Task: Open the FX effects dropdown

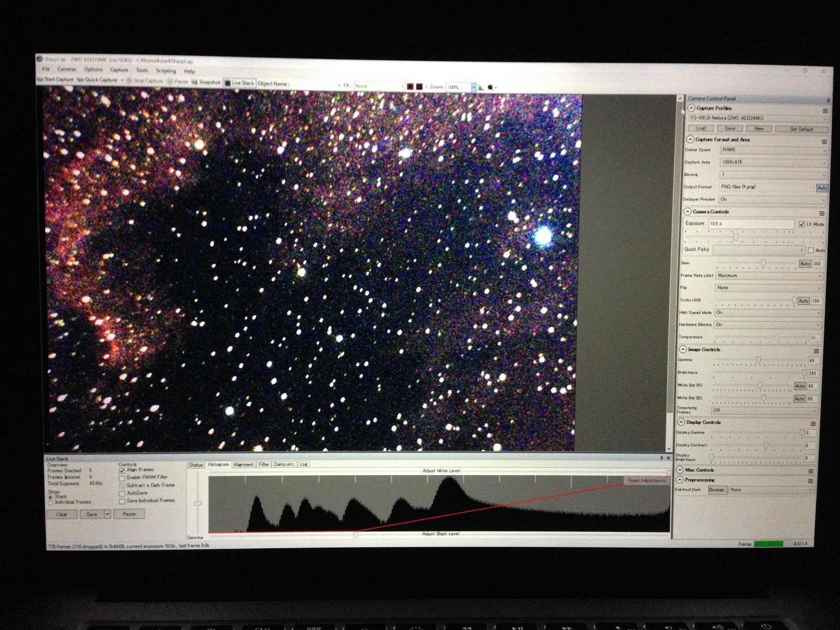Action: pos(379,86)
